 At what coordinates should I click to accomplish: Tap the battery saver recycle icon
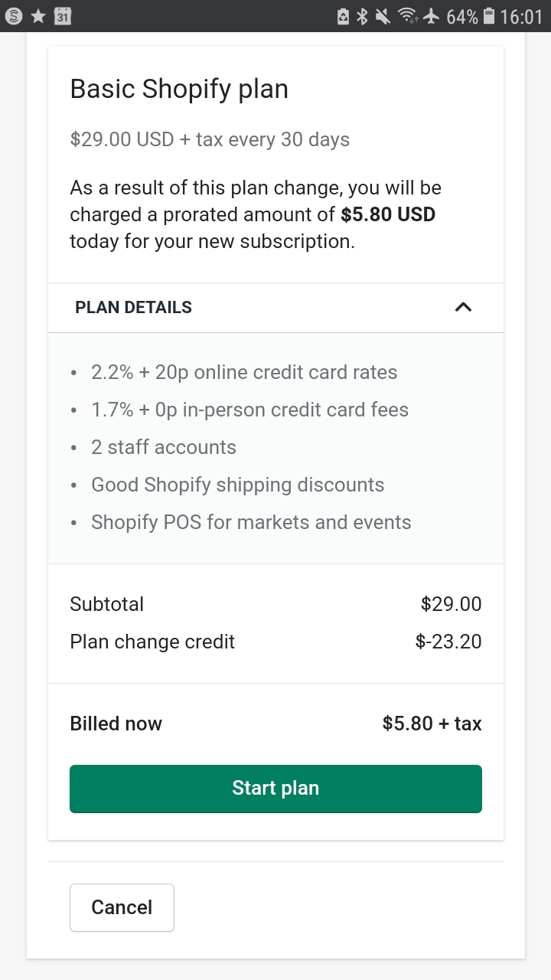point(344,16)
